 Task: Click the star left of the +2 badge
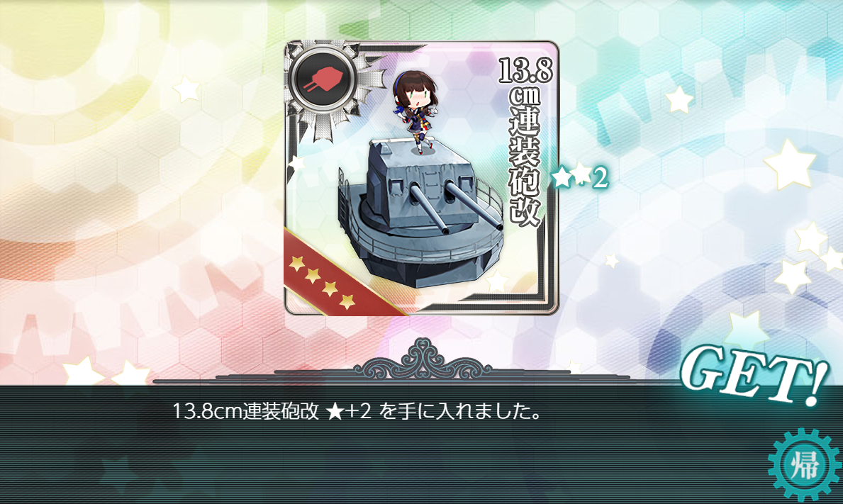click(562, 177)
